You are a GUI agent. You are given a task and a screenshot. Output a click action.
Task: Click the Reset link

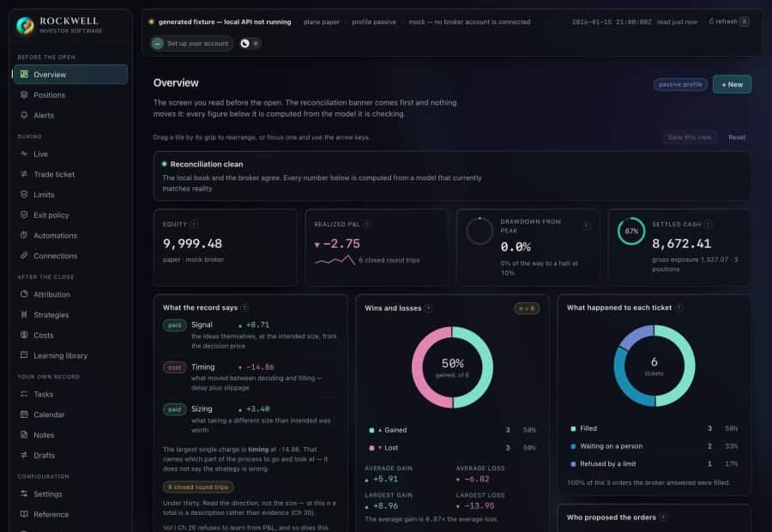tap(737, 137)
